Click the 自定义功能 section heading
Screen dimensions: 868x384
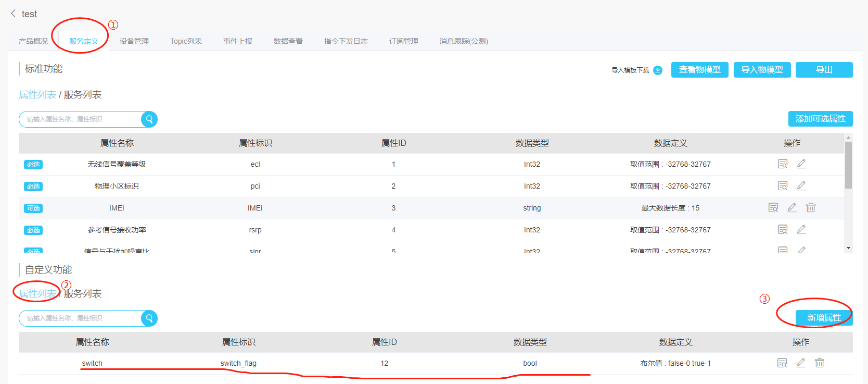pyautogui.click(x=48, y=270)
